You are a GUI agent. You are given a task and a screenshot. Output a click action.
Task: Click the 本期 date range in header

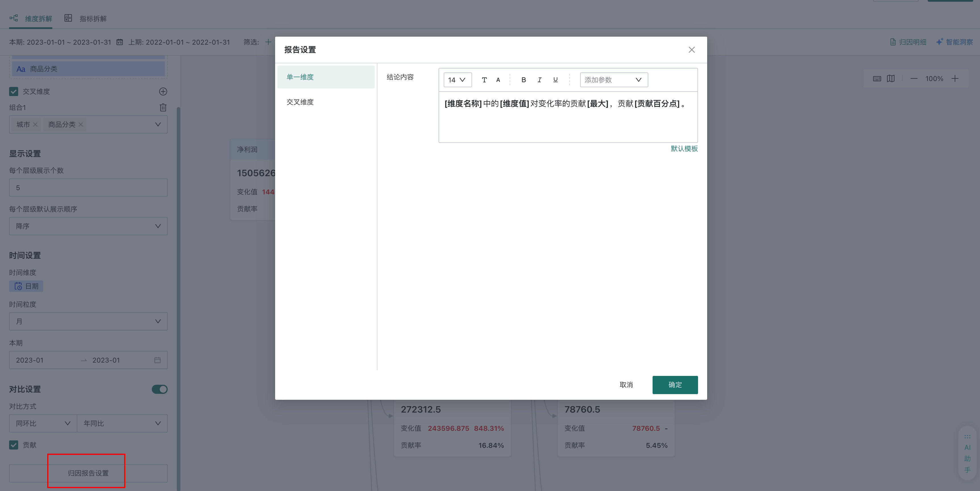(x=60, y=42)
